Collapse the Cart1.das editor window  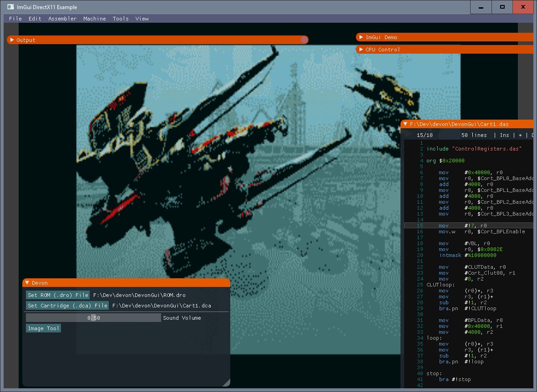point(405,124)
